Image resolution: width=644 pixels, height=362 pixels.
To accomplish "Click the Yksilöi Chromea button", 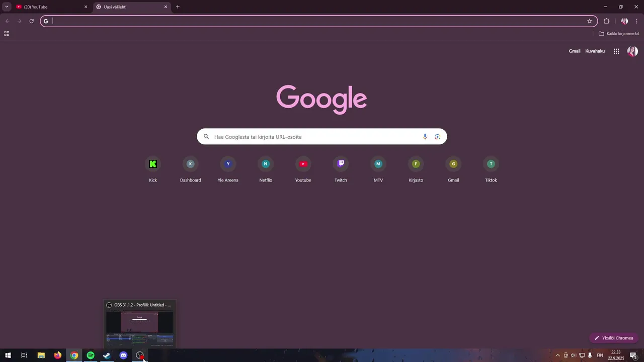I will click(x=614, y=338).
